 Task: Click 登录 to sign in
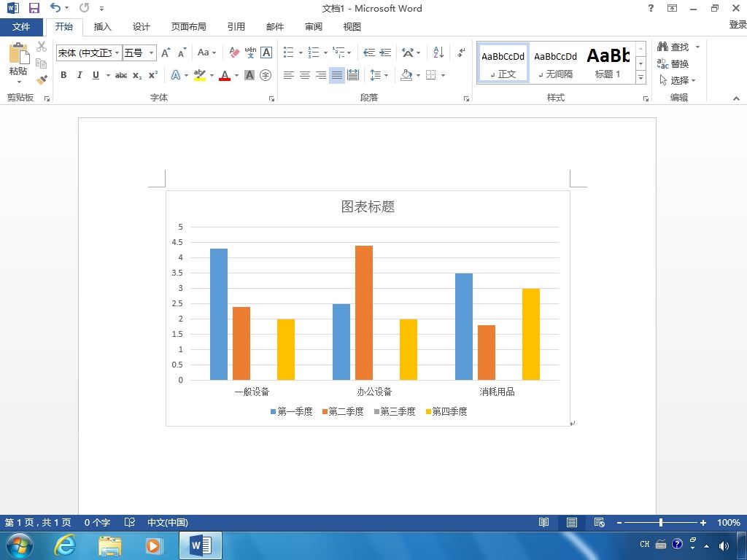pyautogui.click(x=738, y=24)
